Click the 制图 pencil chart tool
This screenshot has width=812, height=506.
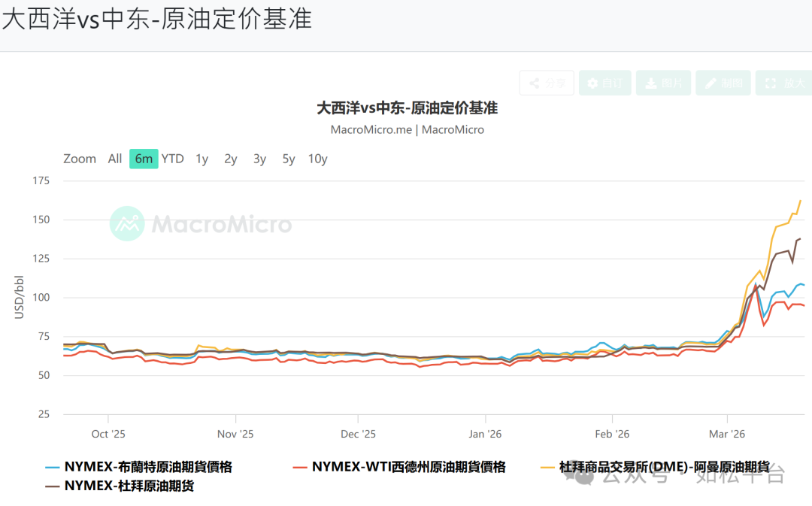723,83
